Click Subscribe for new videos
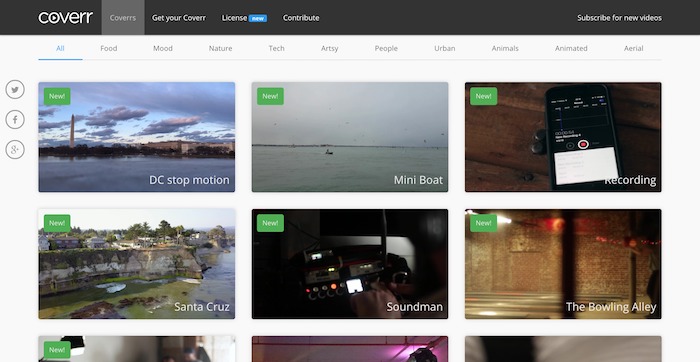 pyautogui.click(x=619, y=18)
